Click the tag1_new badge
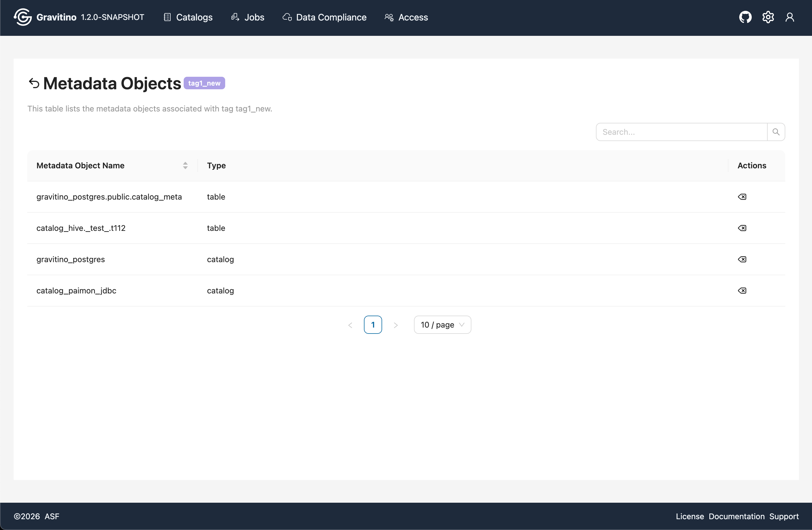Screen dimensions: 812x530 (204, 83)
